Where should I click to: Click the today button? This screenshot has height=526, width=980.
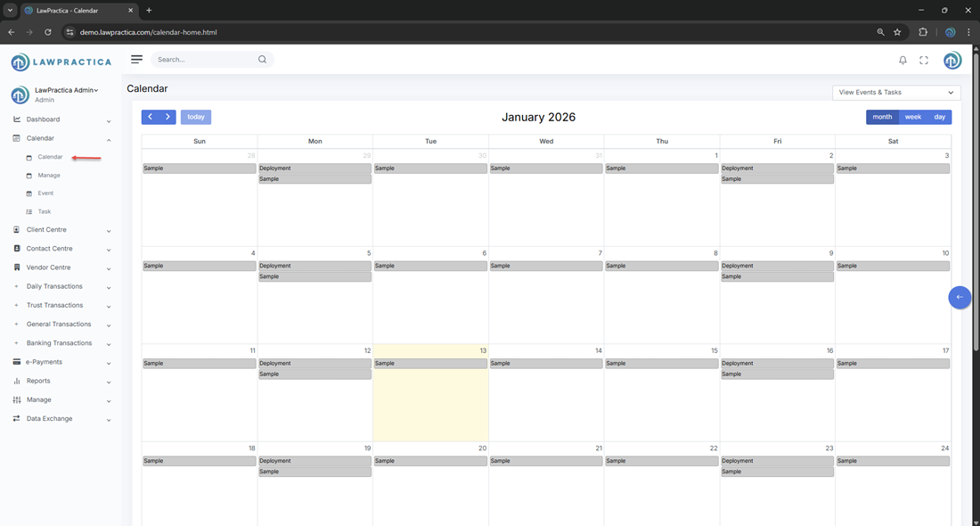coord(196,117)
